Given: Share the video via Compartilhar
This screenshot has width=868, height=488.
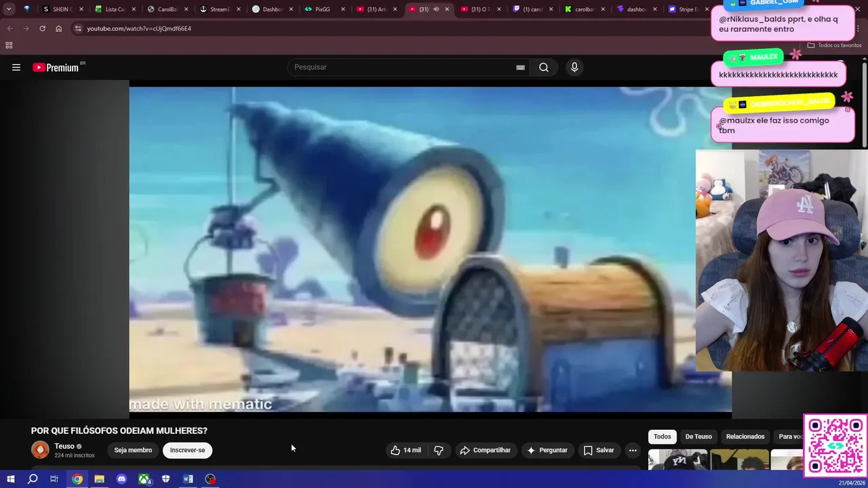Looking at the screenshot, I should [485, 450].
